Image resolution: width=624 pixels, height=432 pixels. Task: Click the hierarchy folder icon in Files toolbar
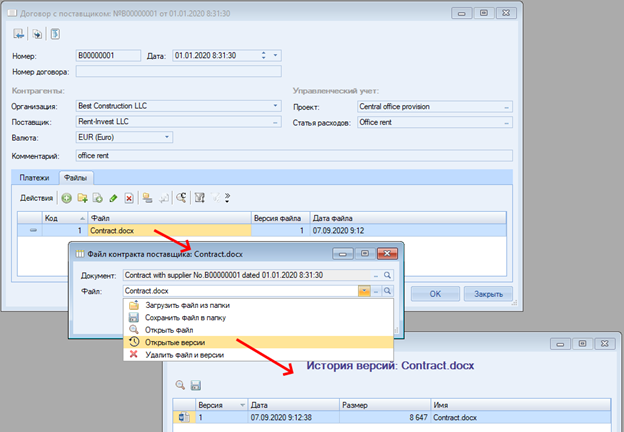tap(148, 198)
